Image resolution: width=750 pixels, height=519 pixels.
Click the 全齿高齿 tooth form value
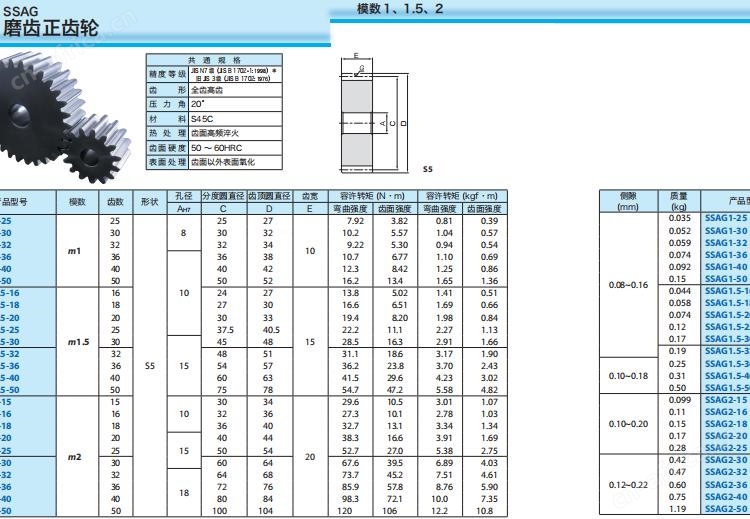[x=207, y=90]
